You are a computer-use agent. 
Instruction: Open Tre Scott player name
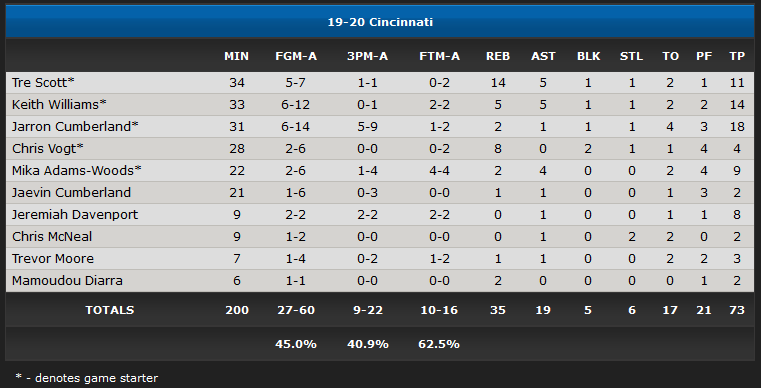point(43,83)
